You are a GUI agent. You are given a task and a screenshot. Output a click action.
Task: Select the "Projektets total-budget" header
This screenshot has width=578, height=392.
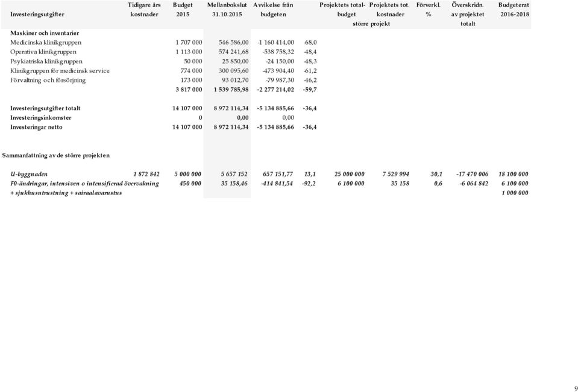click(342, 10)
